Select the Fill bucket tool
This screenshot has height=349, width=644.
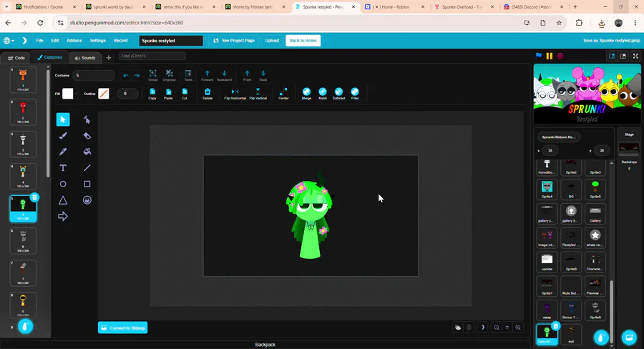87,152
